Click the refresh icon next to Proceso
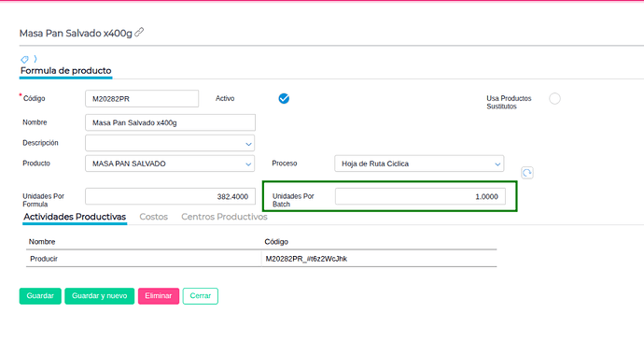644x341 pixels. point(527,173)
